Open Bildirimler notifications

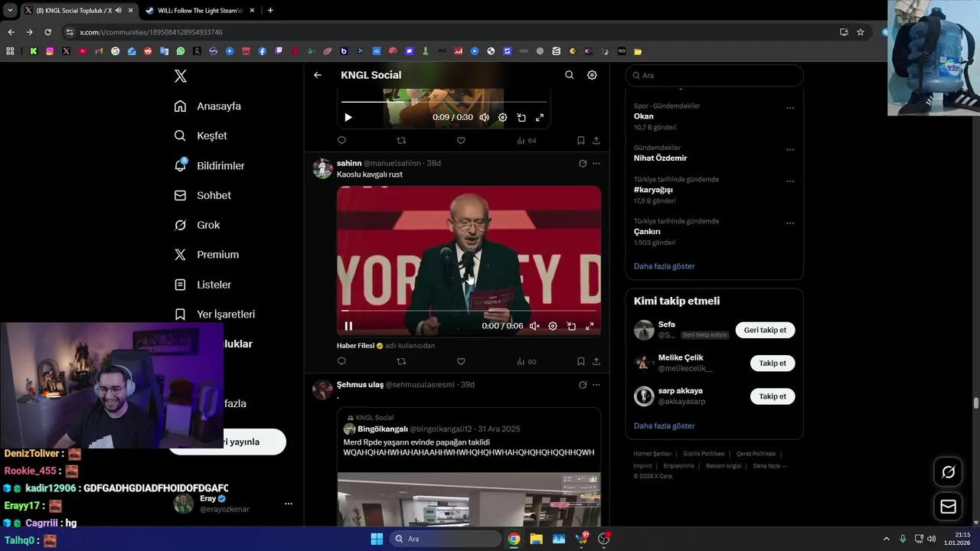point(209,165)
